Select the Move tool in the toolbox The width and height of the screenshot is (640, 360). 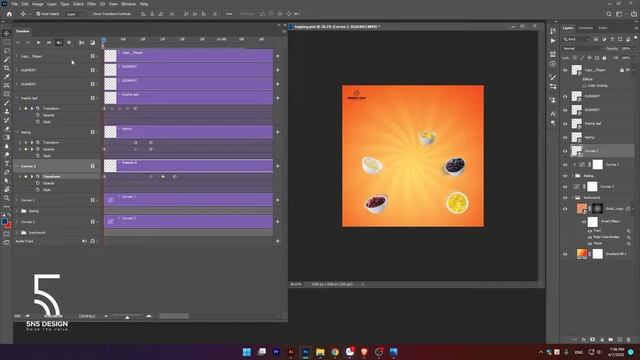[x=7, y=33]
